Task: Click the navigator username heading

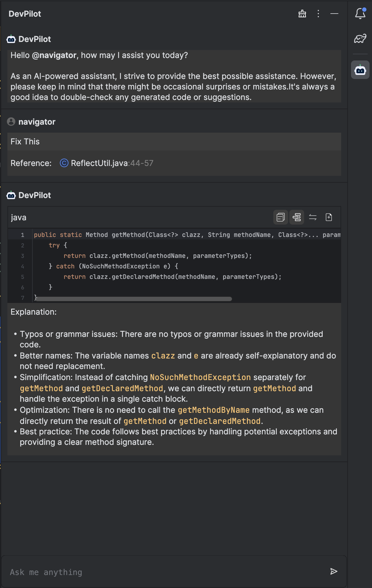Action: tap(37, 122)
